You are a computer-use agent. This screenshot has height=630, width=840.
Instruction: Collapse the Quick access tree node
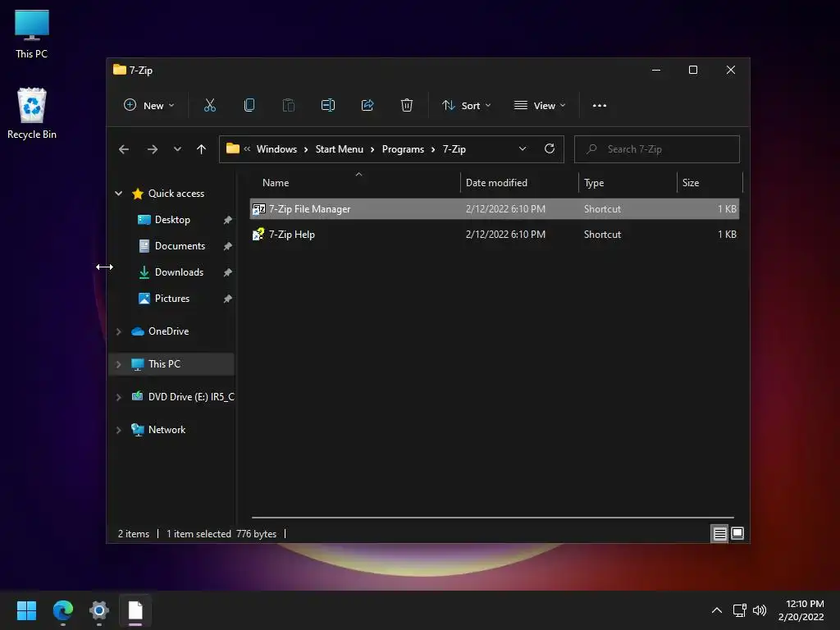(118, 194)
